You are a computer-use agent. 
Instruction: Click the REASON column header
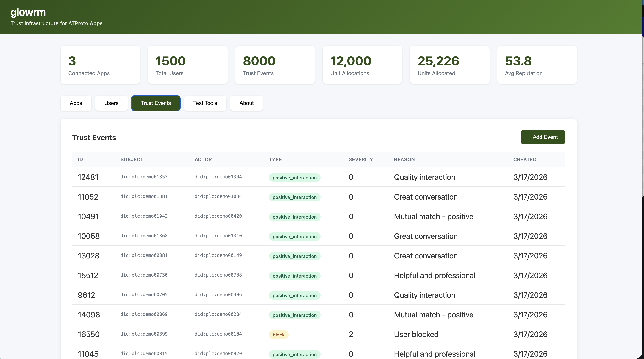(404, 159)
